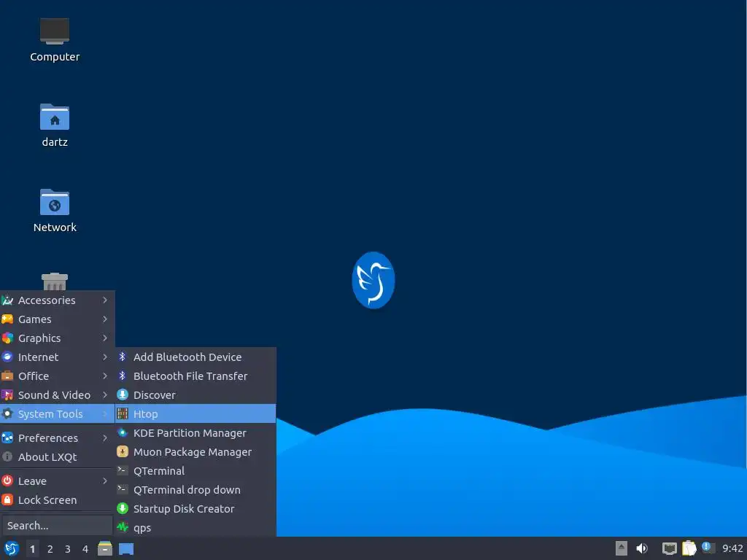Launch Htop from System Tools
Viewport: 747px width, 560px height.
coord(196,414)
